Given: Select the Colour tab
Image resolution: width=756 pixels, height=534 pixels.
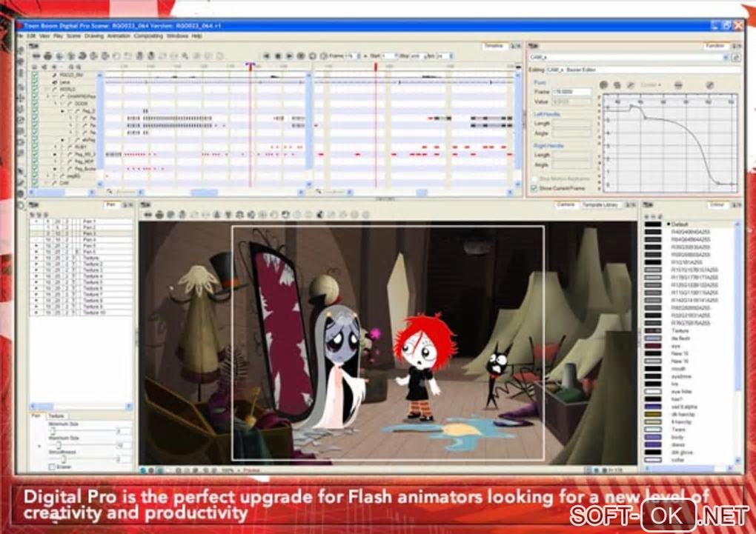Looking at the screenshot, I should click(x=717, y=205).
